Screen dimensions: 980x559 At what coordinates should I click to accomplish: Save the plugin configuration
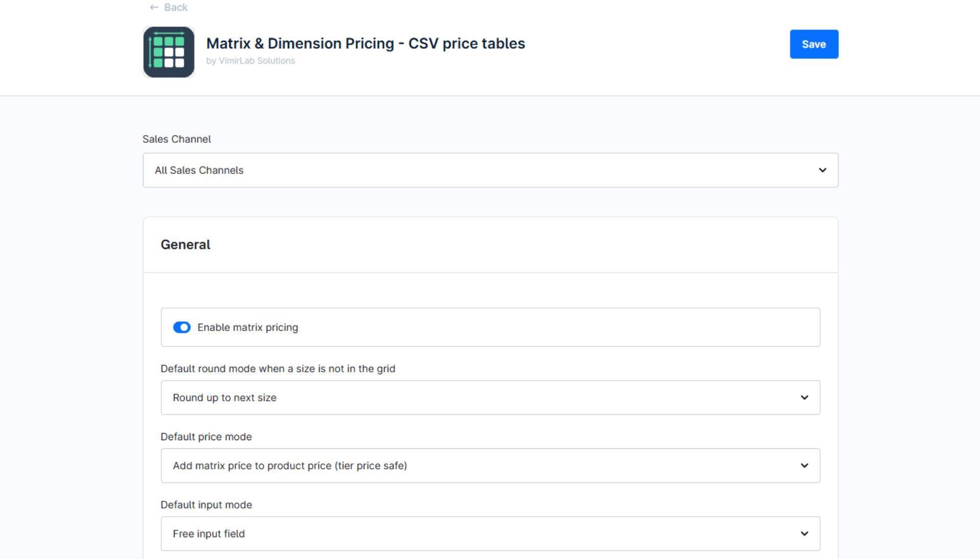coord(814,44)
